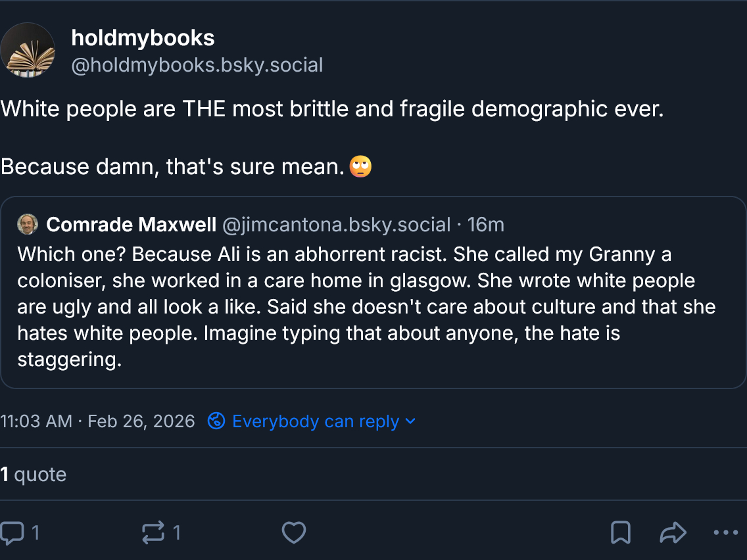Click the holdmybooks book avatar
The width and height of the screenshot is (747, 560).
pyautogui.click(x=28, y=51)
